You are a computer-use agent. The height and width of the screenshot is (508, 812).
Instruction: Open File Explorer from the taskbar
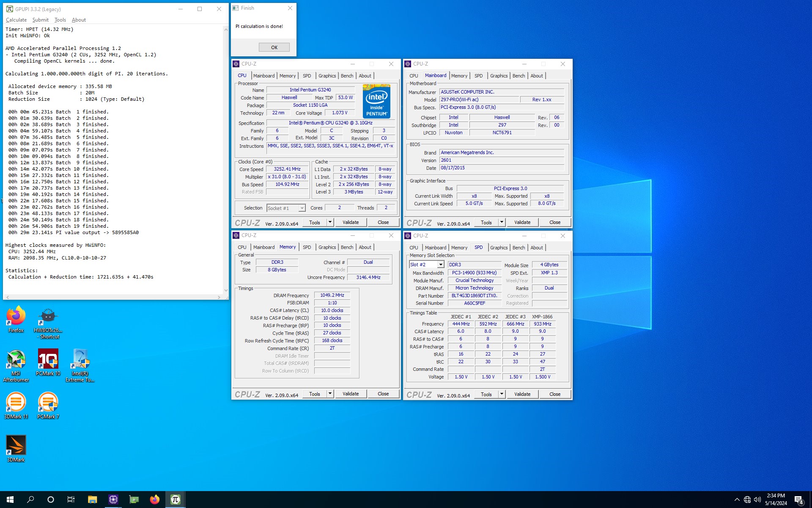click(x=92, y=500)
